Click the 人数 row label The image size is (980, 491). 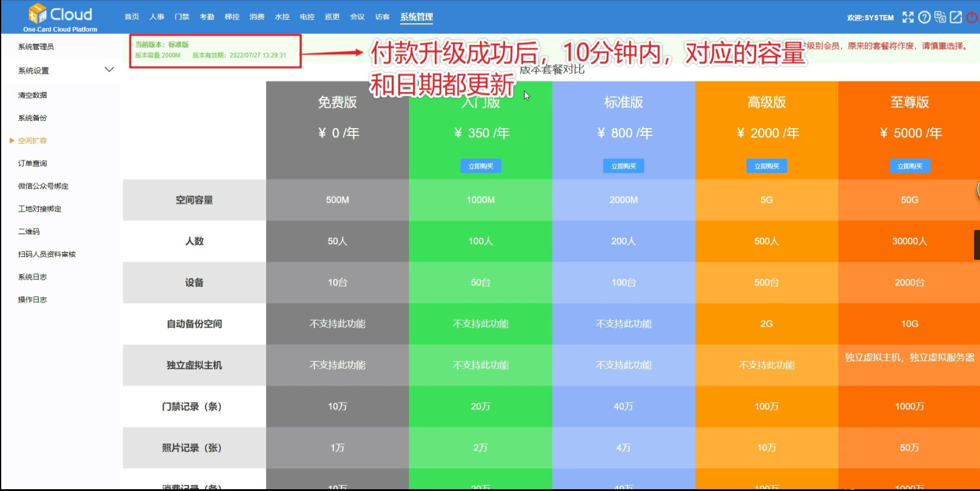pyautogui.click(x=194, y=241)
